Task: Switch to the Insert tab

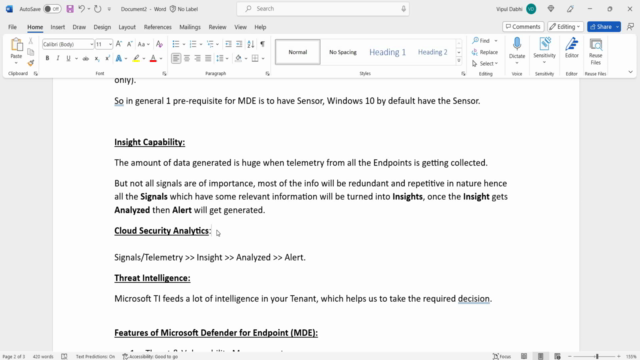Action: pos(58,27)
